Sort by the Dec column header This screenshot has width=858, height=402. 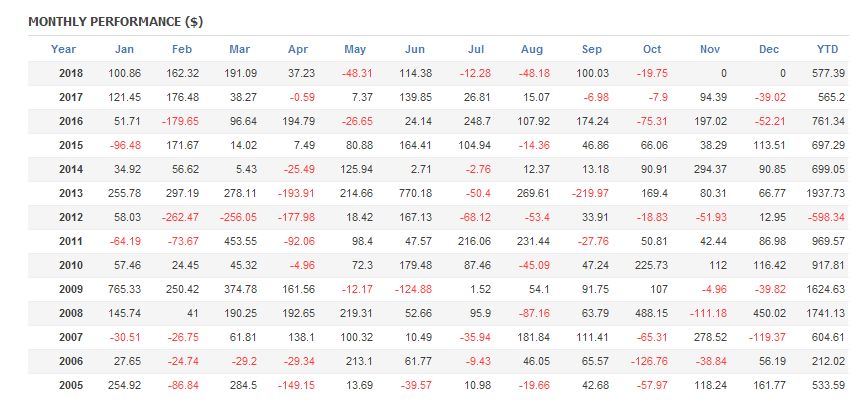pyautogui.click(x=769, y=49)
